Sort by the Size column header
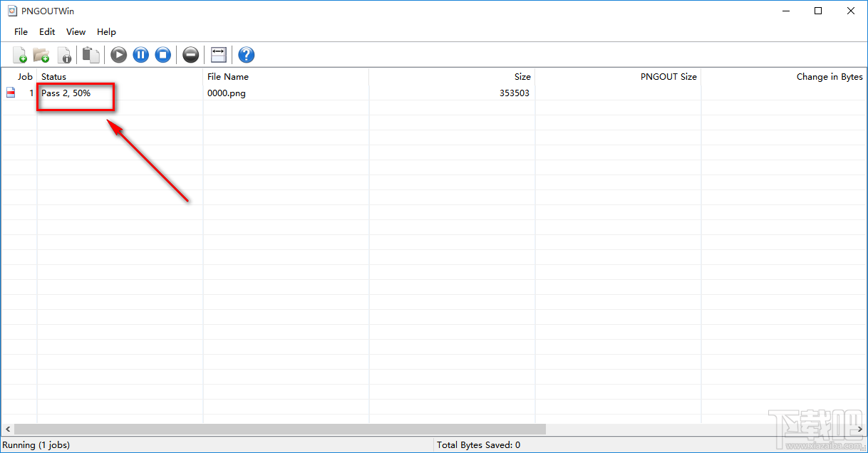Screen dimensions: 868x453 452,77
